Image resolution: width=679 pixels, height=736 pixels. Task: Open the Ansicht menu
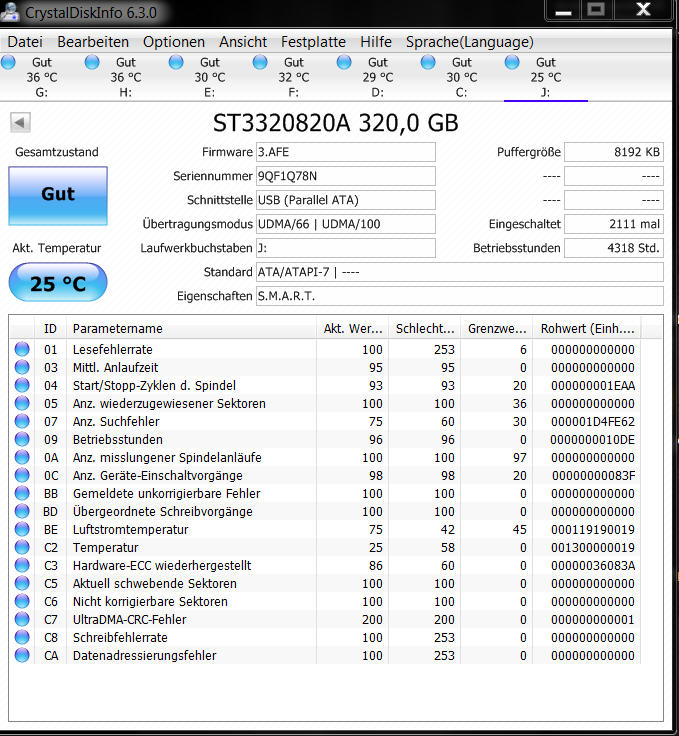pyautogui.click(x=243, y=42)
